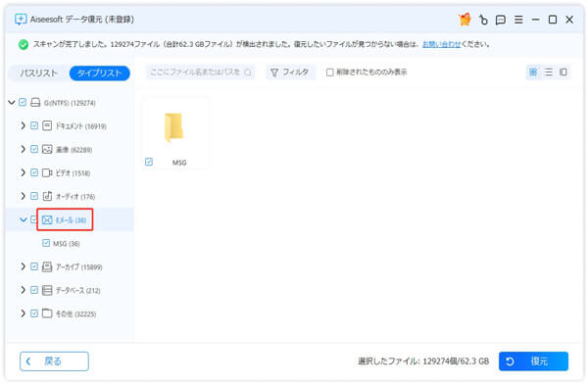Switch to the パスリスト tab
This screenshot has width=588, height=384.
pyautogui.click(x=38, y=72)
